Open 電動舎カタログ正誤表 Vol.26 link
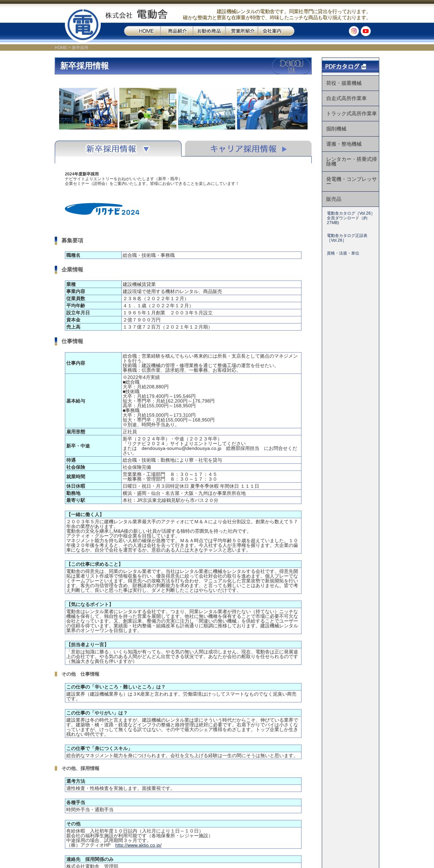This screenshot has width=434, height=868. (347, 238)
